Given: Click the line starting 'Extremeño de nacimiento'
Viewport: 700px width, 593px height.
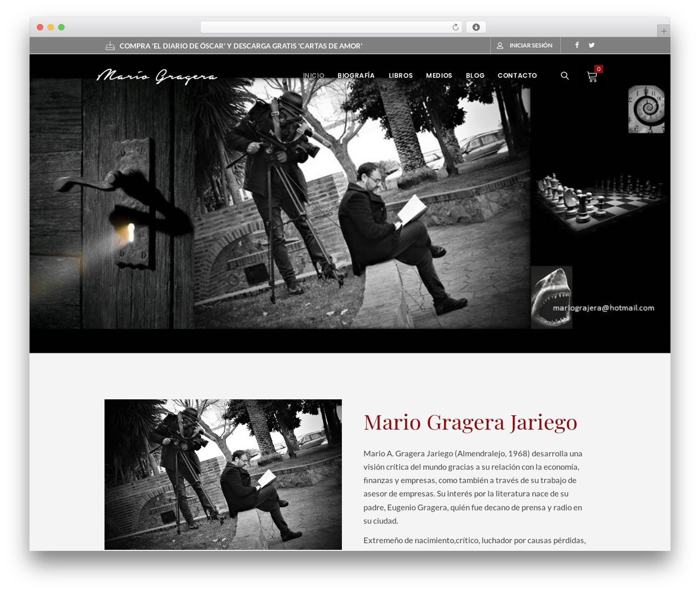Looking at the screenshot, I should click(475, 540).
